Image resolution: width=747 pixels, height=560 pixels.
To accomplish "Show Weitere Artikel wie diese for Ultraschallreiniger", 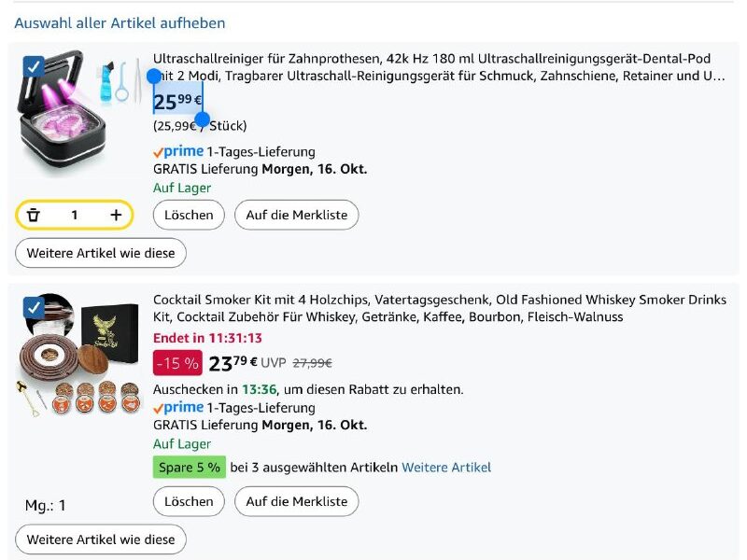I will pyautogui.click(x=101, y=253).
